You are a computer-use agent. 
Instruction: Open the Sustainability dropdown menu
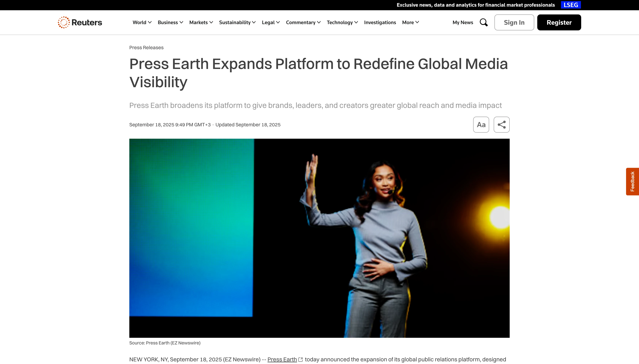pos(237,22)
